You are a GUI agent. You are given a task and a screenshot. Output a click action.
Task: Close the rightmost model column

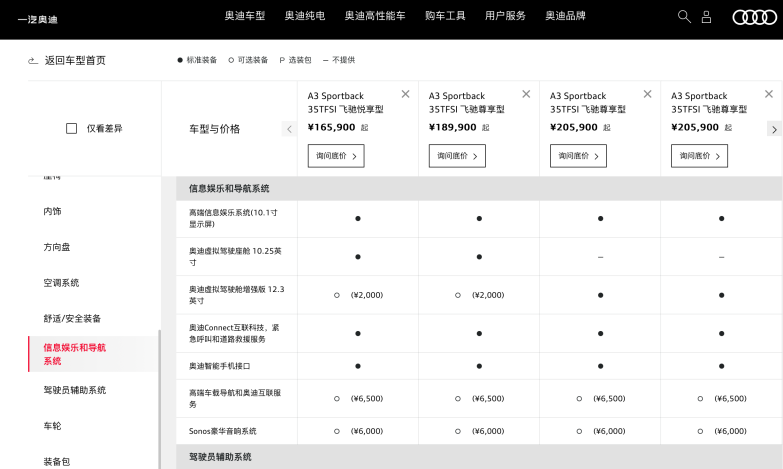pyautogui.click(x=769, y=94)
